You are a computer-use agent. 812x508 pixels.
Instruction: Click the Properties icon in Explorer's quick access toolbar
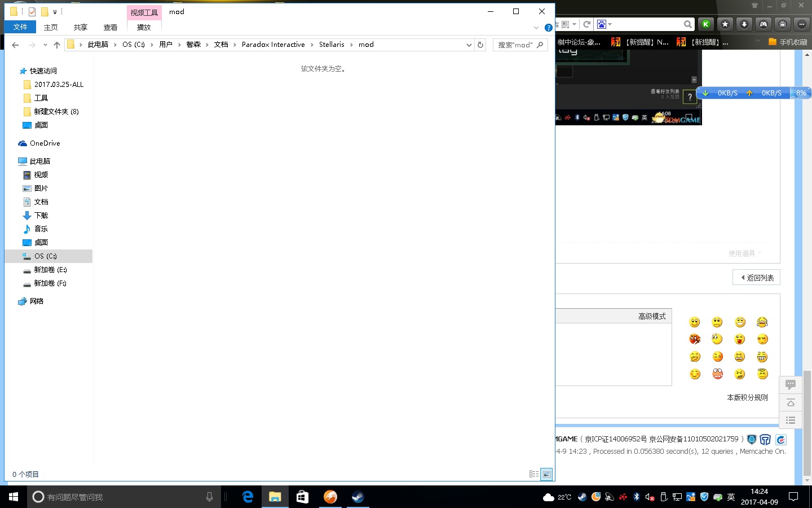(x=32, y=11)
